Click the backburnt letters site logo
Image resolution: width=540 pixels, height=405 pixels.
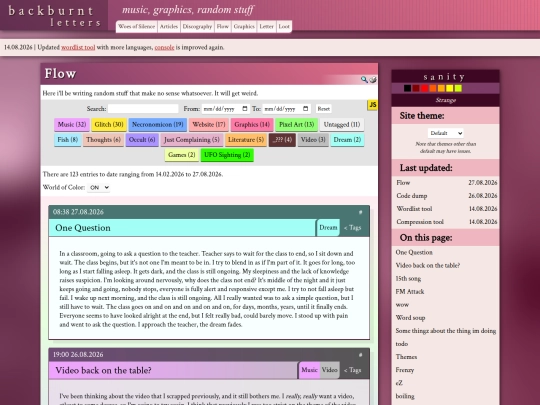click(x=54, y=16)
